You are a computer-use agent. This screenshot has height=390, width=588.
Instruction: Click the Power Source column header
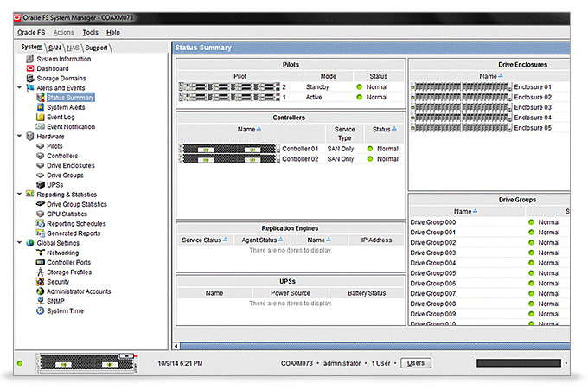[x=291, y=293]
